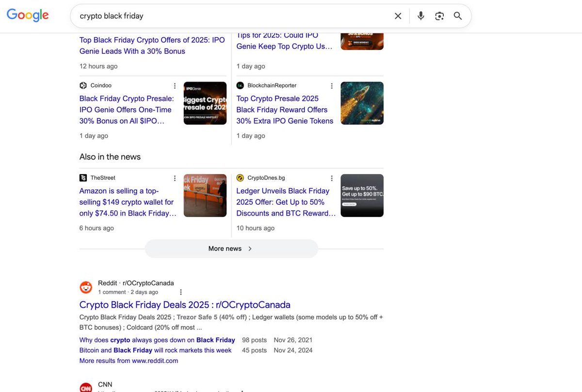Click the BlockchainReporter site favicon
Viewport: 582px width, 392px height.
[240, 85]
